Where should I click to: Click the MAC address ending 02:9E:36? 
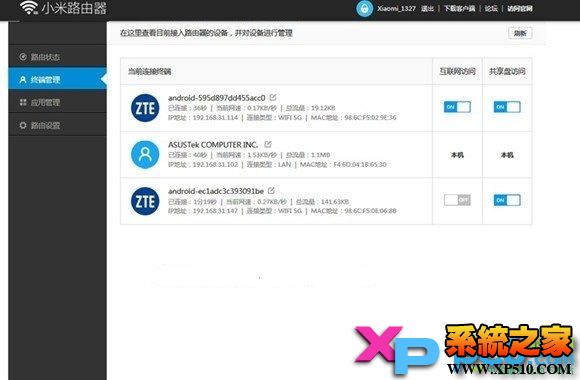pos(370,118)
